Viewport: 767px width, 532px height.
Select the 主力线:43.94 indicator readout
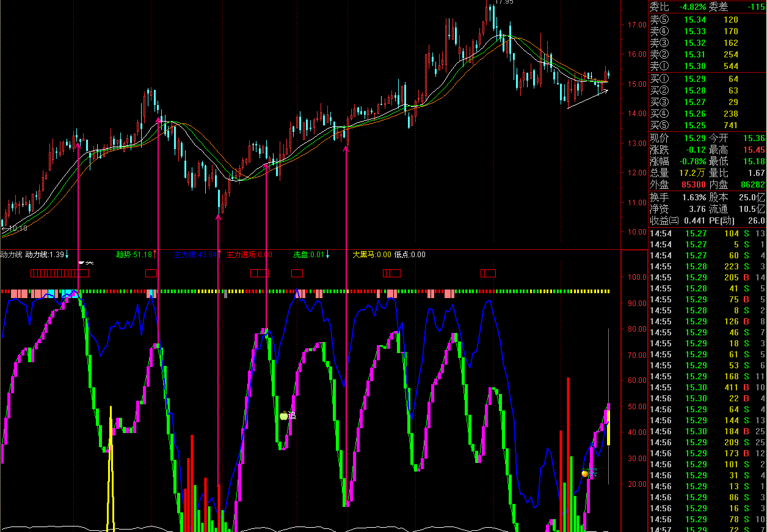(x=197, y=255)
